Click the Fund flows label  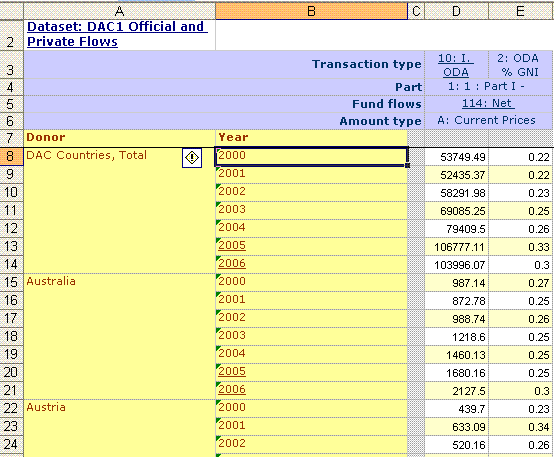[387, 104]
